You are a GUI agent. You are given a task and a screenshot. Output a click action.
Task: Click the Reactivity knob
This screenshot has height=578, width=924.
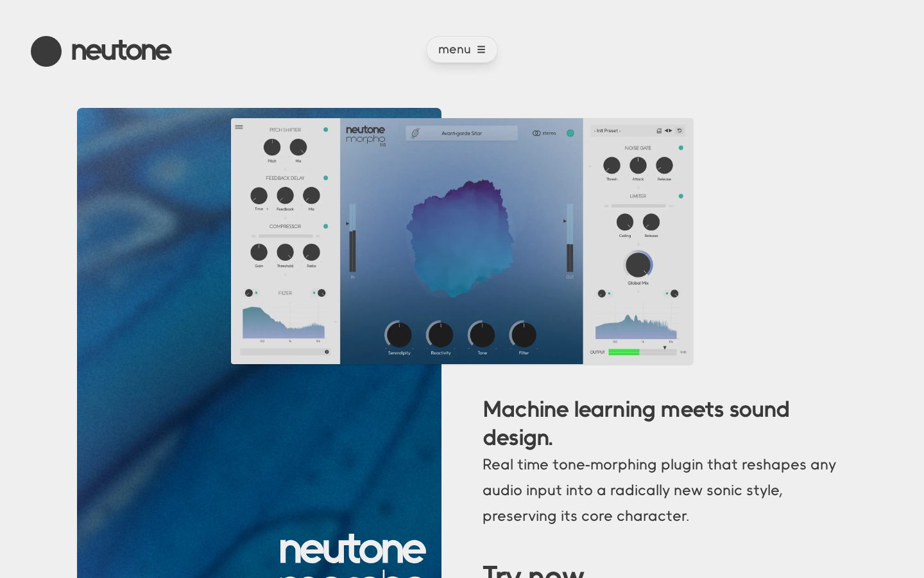(440, 335)
